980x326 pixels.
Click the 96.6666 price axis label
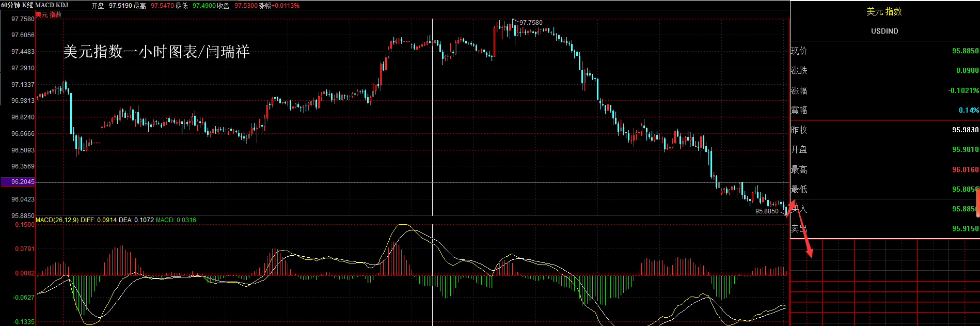23,134
